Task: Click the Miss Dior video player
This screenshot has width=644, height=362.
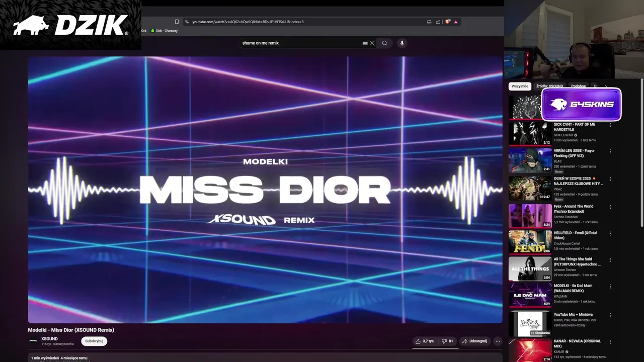Action: [x=265, y=190]
